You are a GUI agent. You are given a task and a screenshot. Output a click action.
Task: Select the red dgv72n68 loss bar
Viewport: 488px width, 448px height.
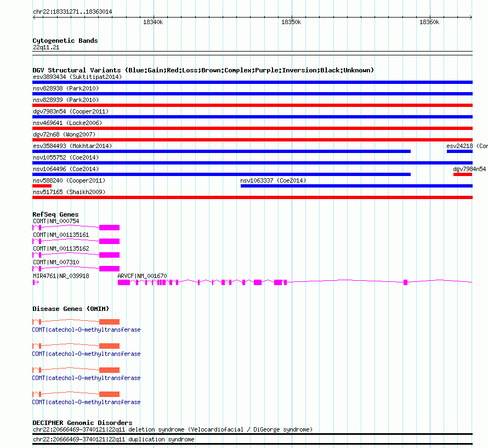252,140
